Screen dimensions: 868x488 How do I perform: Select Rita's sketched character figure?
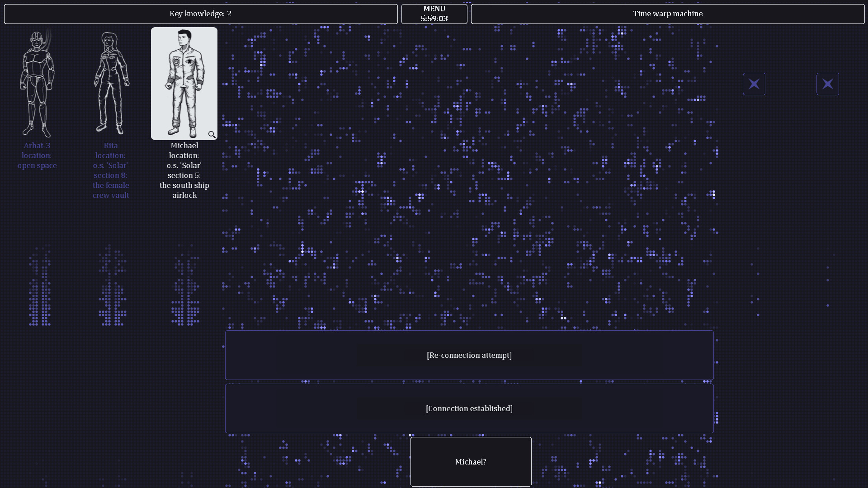coord(110,84)
